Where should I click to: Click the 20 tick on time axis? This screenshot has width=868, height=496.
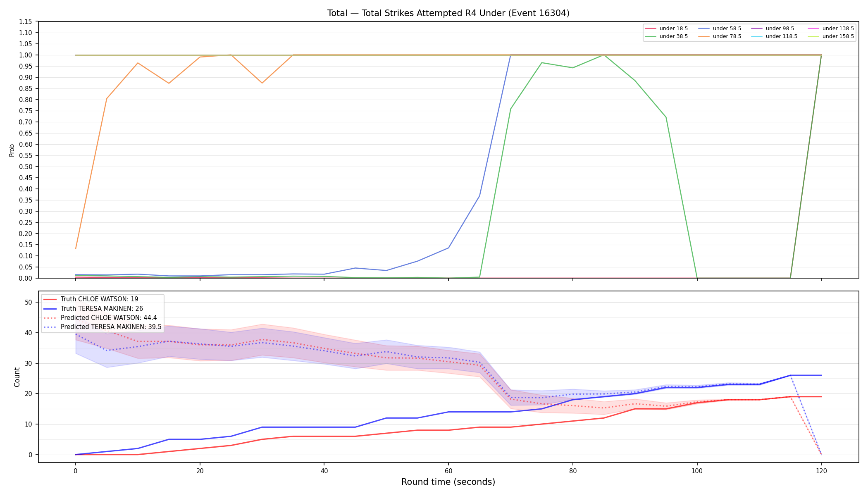click(x=200, y=471)
